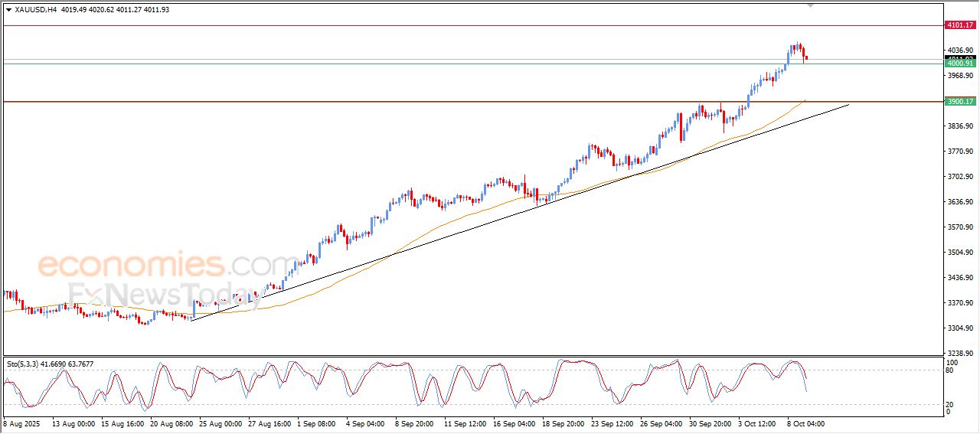Click the 25 Aug 00:00 time label
The image size is (980, 434).
tap(220, 423)
